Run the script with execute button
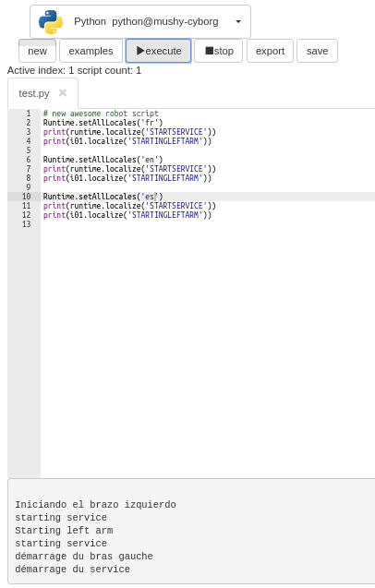The width and height of the screenshot is (375, 588). (x=159, y=51)
